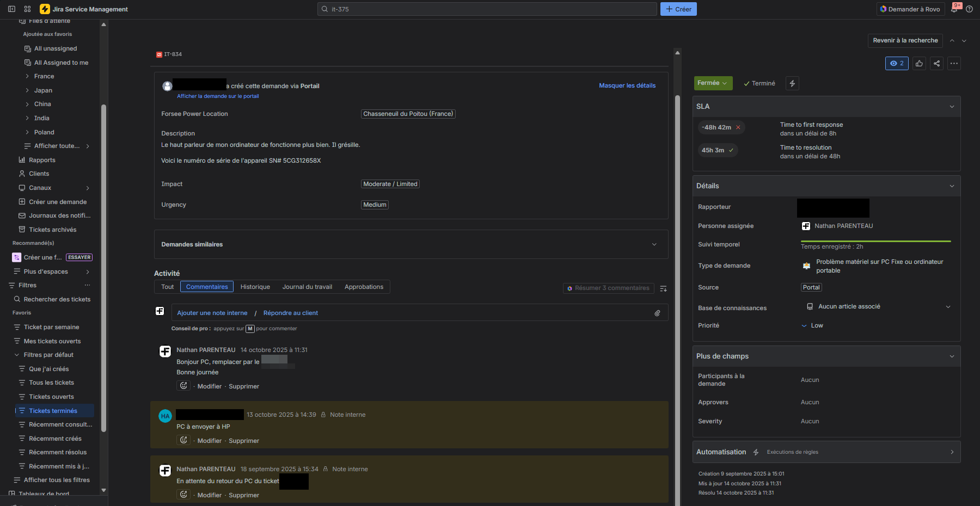This screenshot has height=506, width=980.
Task: Click the lightning bolt automation icon near status
Action: click(792, 83)
